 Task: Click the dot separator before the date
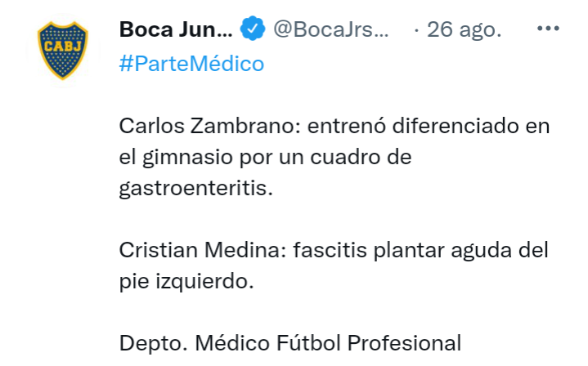[416, 30]
